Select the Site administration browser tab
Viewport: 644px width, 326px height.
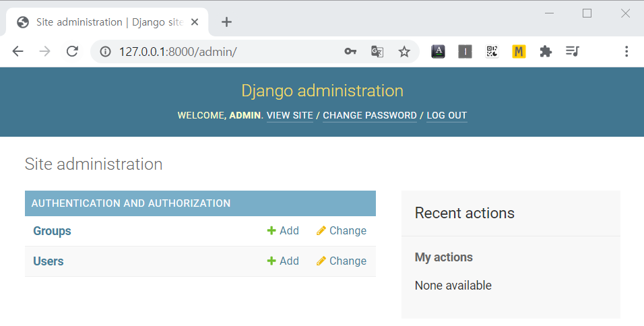click(x=107, y=22)
